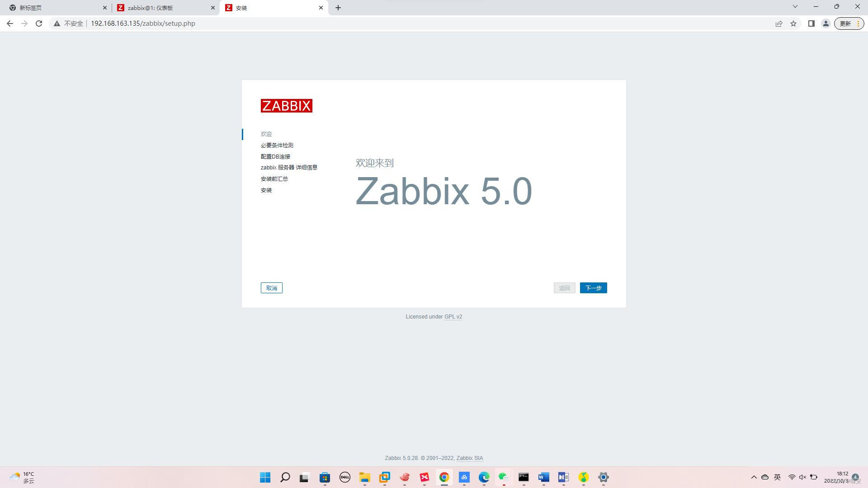Select the 配置DB连接 setup step
This screenshot has height=488, width=868.
(275, 157)
